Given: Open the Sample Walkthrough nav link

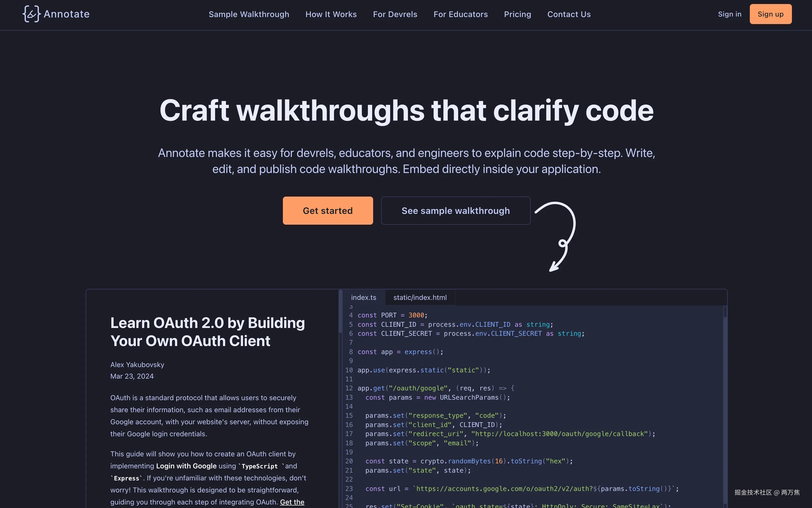Looking at the screenshot, I should [249, 14].
